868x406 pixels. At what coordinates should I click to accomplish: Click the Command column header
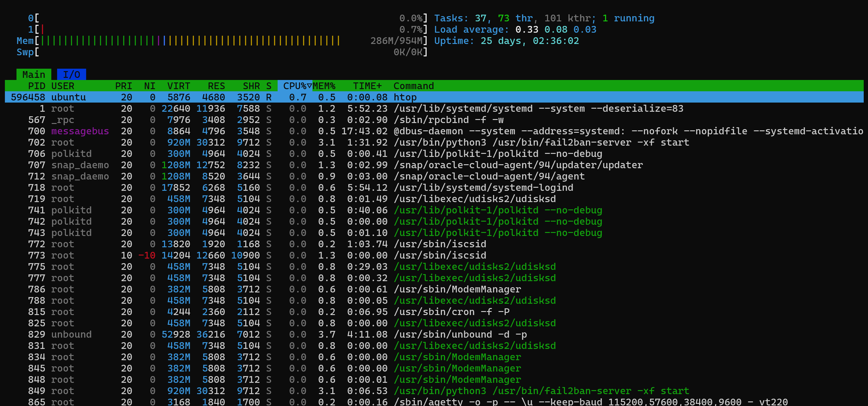click(414, 86)
